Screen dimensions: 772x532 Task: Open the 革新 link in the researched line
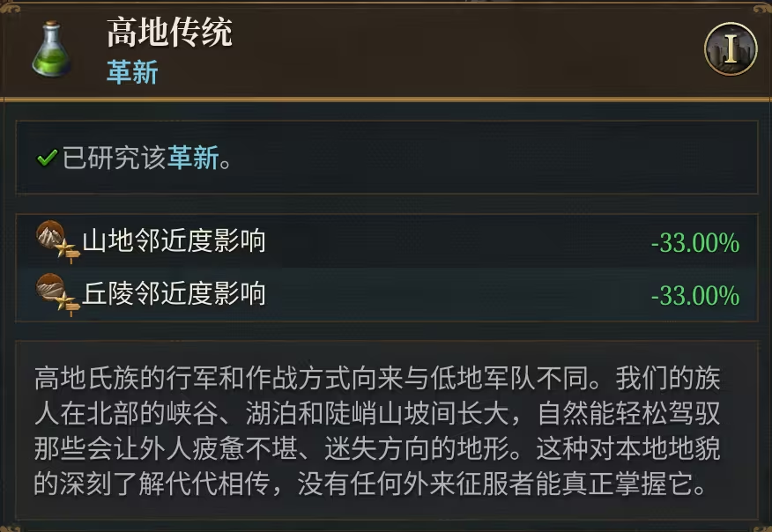point(192,160)
